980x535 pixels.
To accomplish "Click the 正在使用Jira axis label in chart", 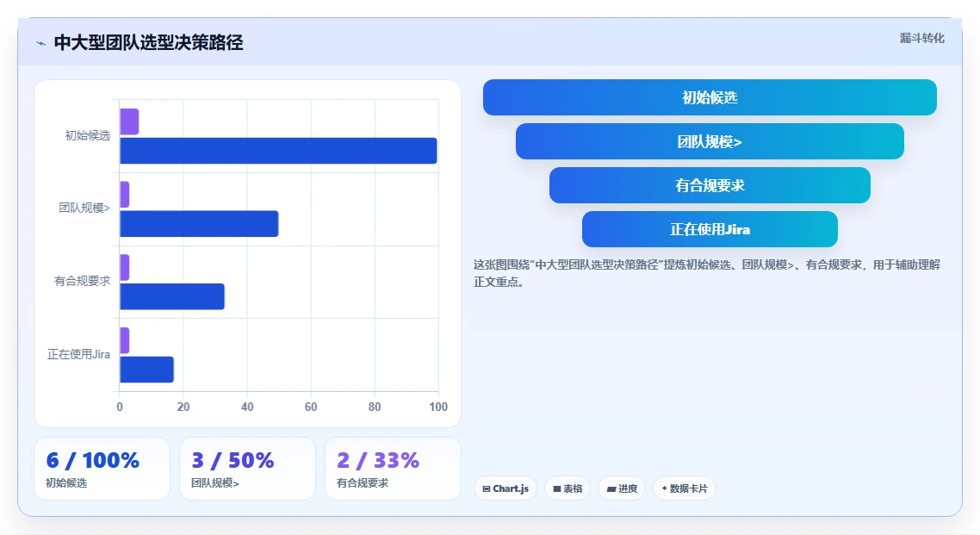I will tap(78, 354).
